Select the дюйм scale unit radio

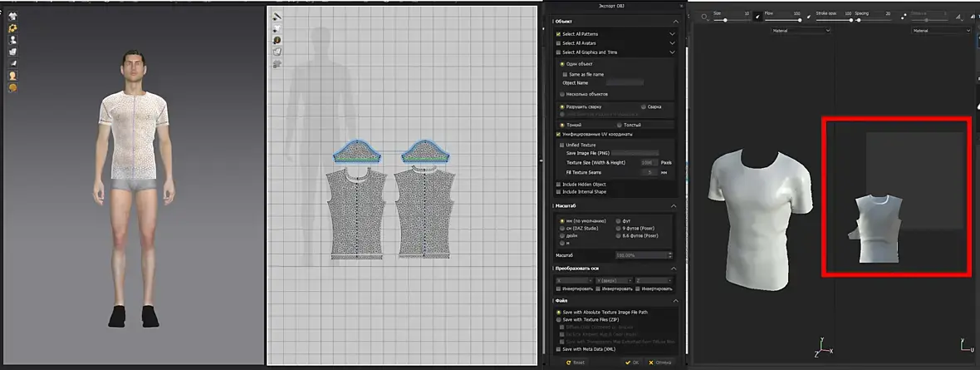coord(562,236)
